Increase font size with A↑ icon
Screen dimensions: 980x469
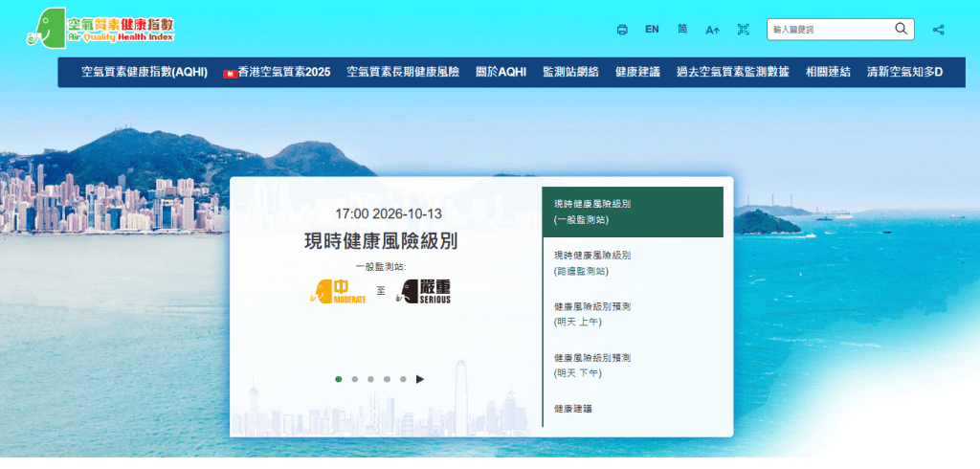click(712, 30)
